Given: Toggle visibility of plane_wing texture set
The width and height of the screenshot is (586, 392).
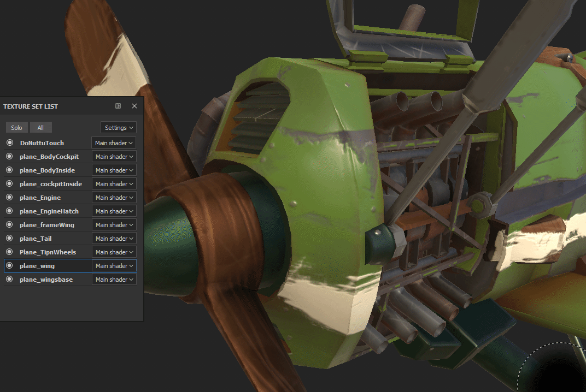Looking at the screenshot, I should pyautogui.click(x=10, y=265).
